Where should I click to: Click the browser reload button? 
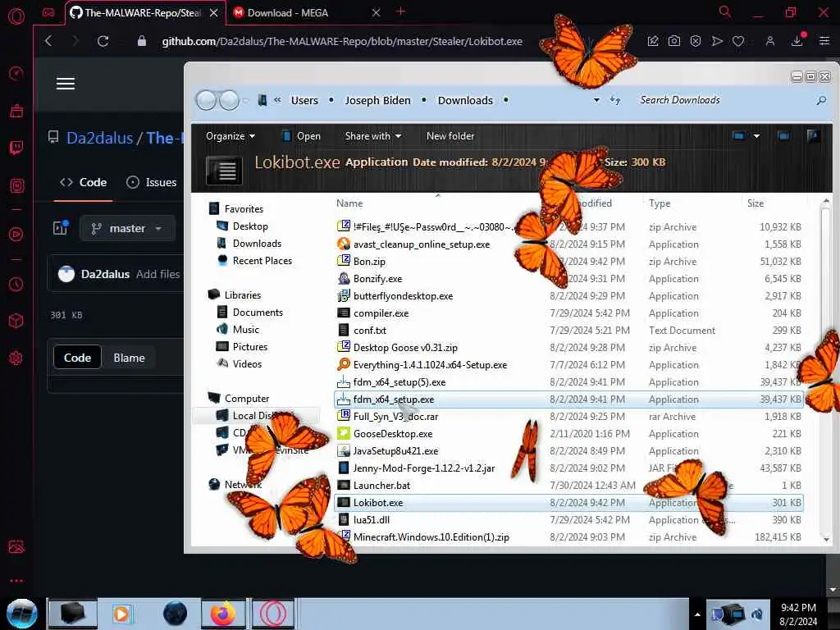(103, 41)
